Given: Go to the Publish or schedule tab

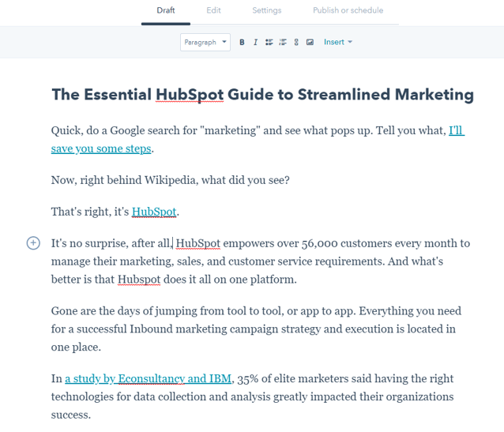Looking at the screenshot, I should click(x=348, y=10).
